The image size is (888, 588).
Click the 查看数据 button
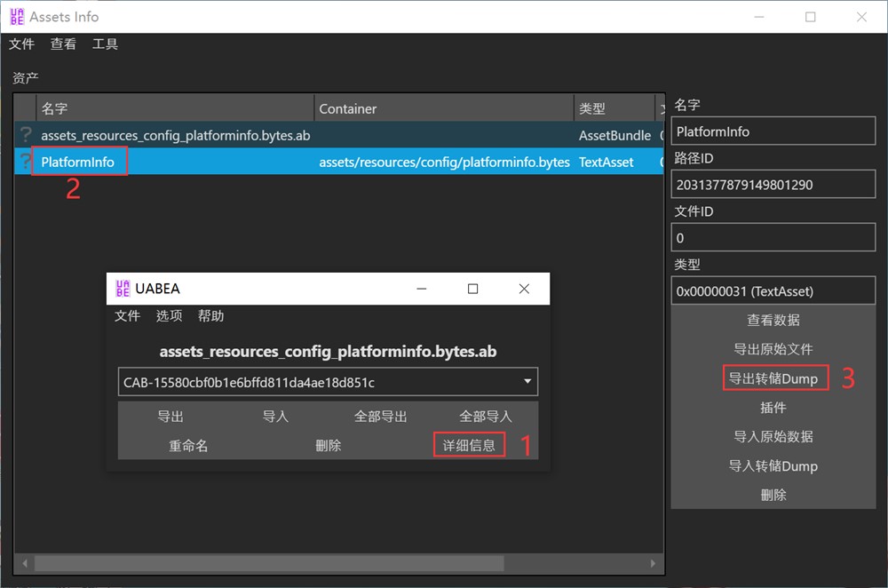click(773, 320)
